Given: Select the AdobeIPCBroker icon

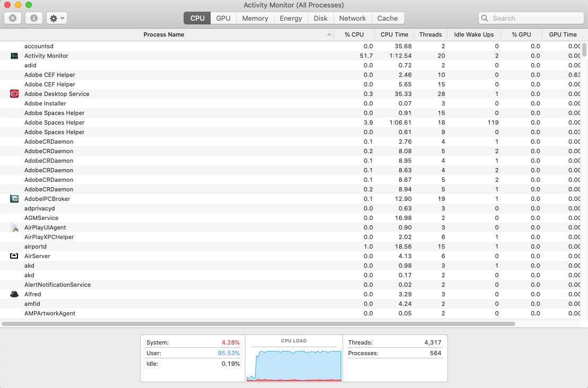Looking at the screenshot, I should point(14,199).
